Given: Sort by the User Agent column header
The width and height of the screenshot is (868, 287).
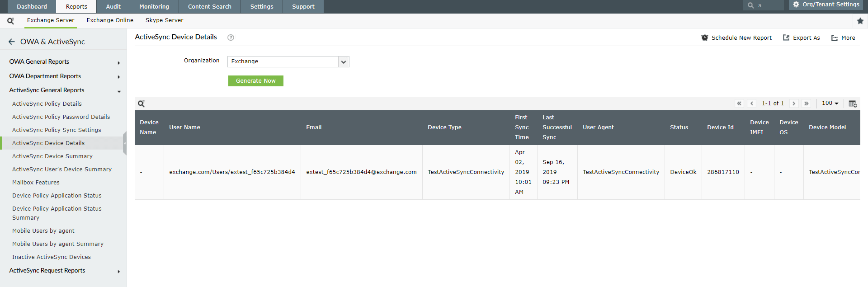Looking at the screenshot, I should click(598, 127).
